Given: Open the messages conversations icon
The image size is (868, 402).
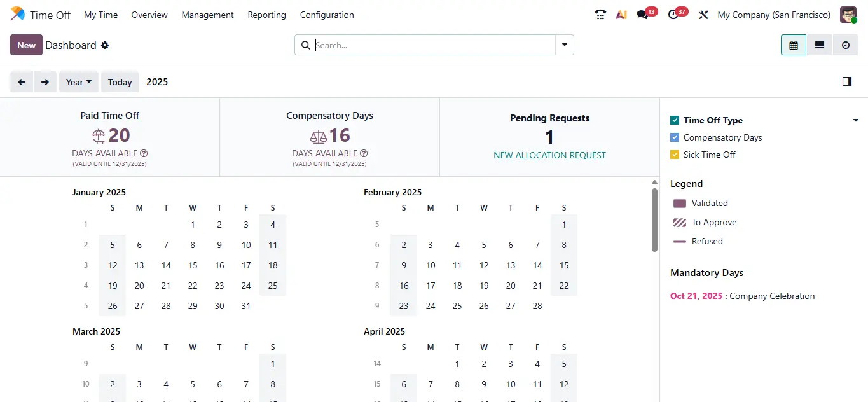Looking at the screenshot, I should point(642,15).
